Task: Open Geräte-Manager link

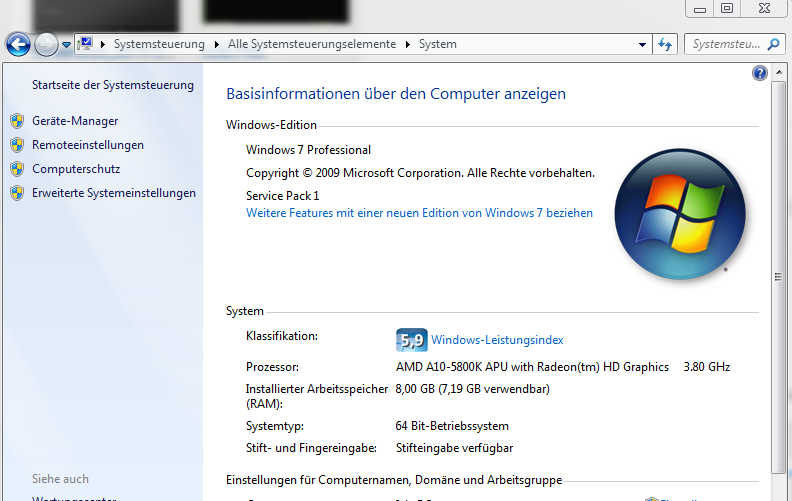Action: point(75,121)
